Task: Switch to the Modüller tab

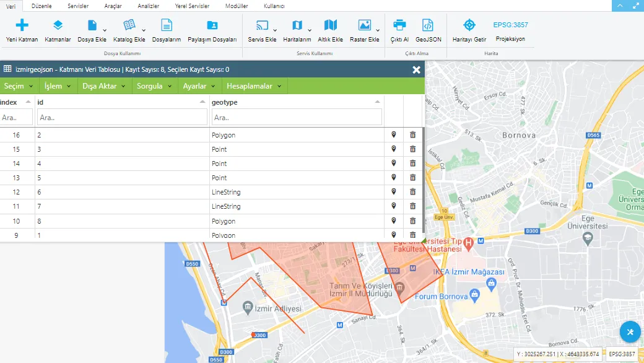Action: [x=237, y=6]
